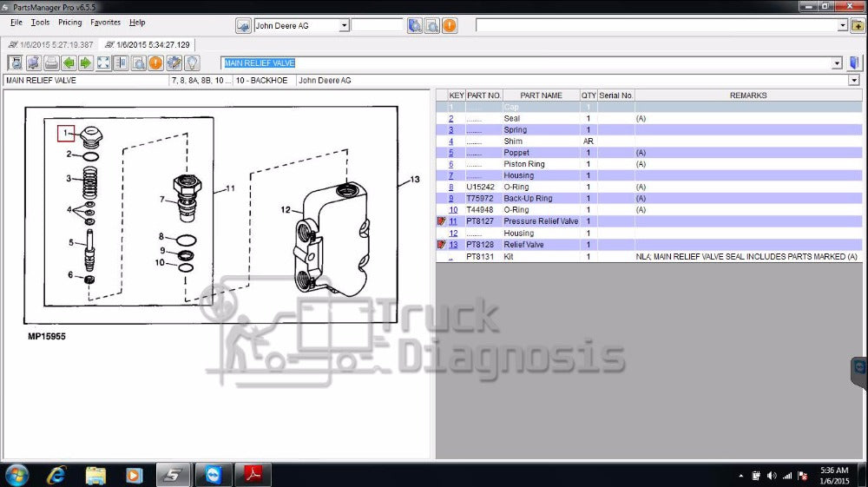The image size is (868, 487).
Task: Click the printer icon in toolbar
Action: click(x=51, y=63)
